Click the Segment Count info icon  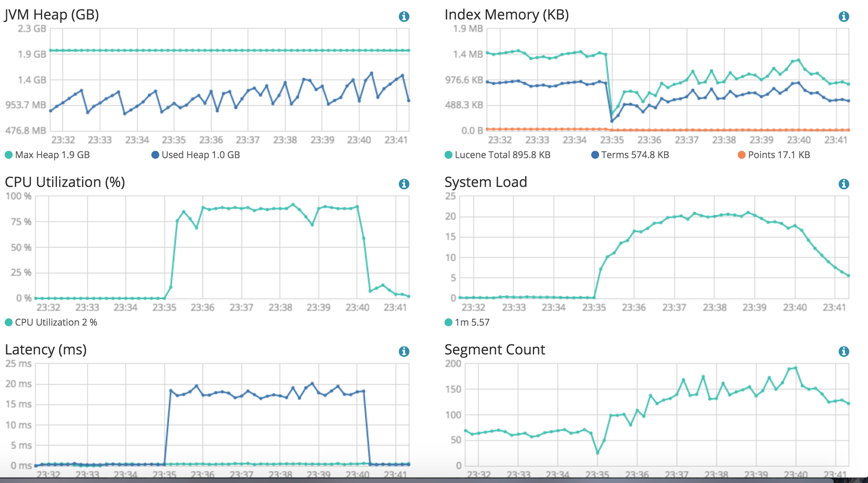843,351
